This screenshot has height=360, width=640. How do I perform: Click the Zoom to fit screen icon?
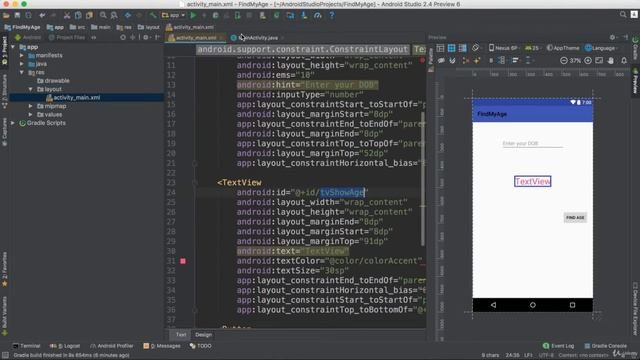pyautogui.click(x=599, y=60)
